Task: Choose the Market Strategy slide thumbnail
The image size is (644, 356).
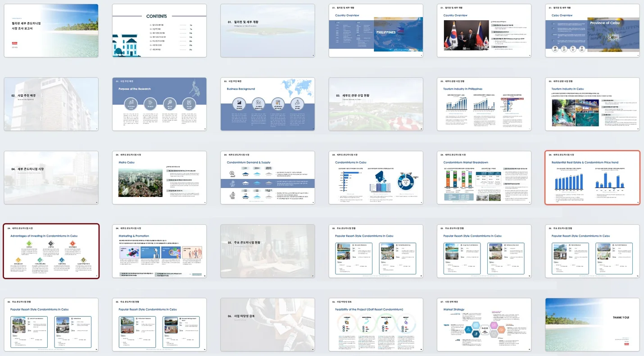Action: (484, 324)
